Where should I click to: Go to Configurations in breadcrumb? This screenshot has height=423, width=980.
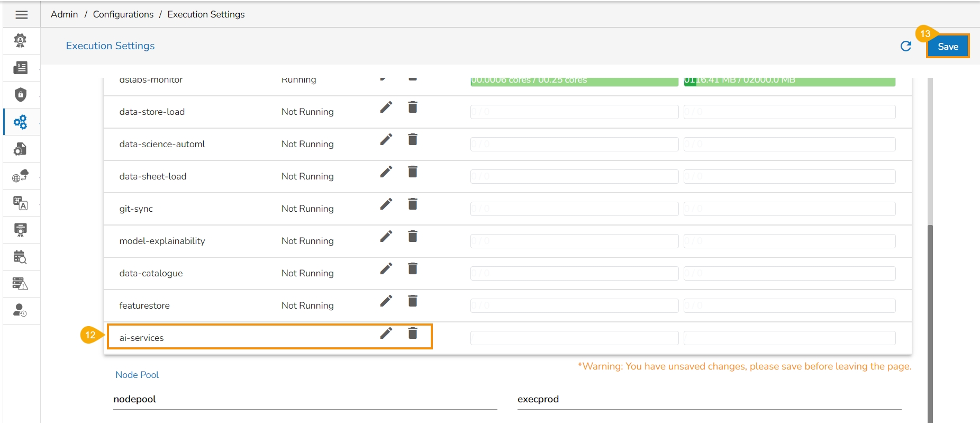click(123, 14)
